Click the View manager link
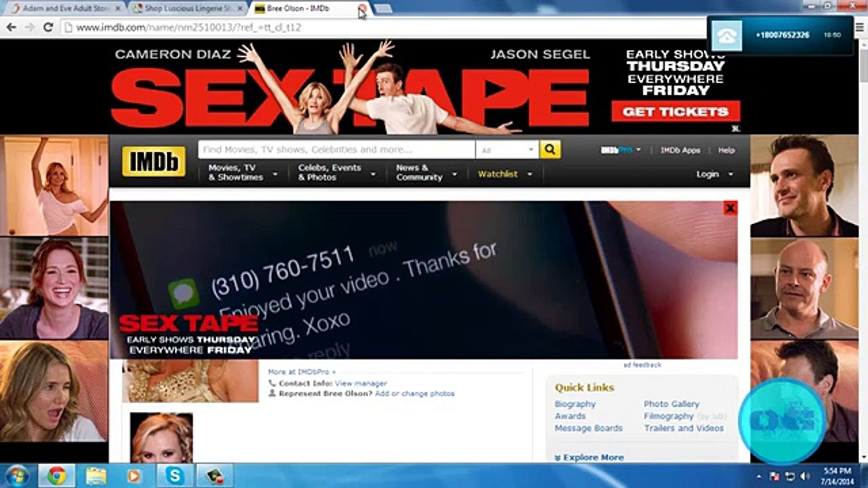Image resolution: width=868 pixels, height=488 pixels. (361, 383)
